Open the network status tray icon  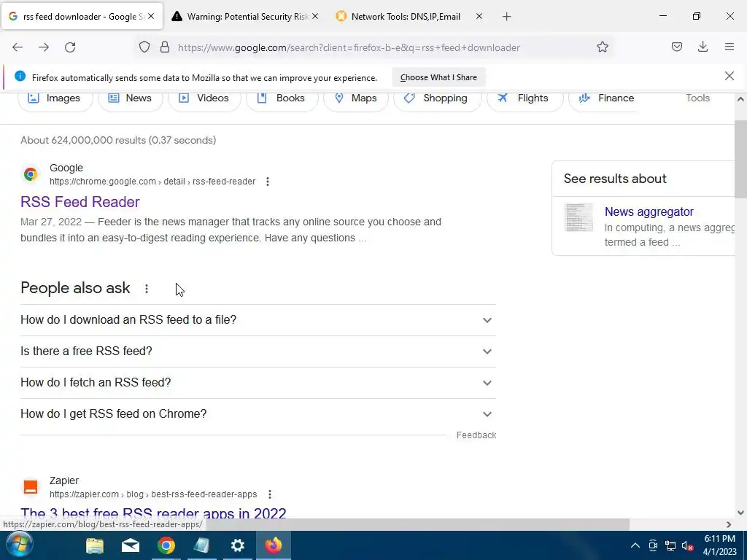point(670,545)
